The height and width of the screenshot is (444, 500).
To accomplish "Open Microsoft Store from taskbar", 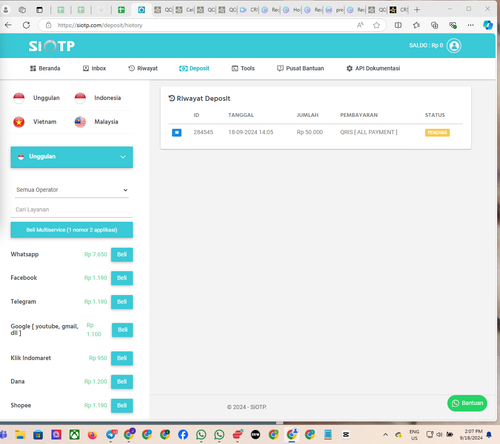I will pyautogui.click(x=38, y=435).
